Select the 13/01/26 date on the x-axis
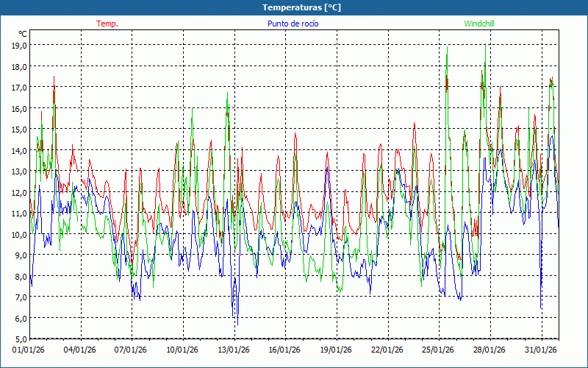The image size is (588, 368). pyautogui.click(x=234, y=350)
